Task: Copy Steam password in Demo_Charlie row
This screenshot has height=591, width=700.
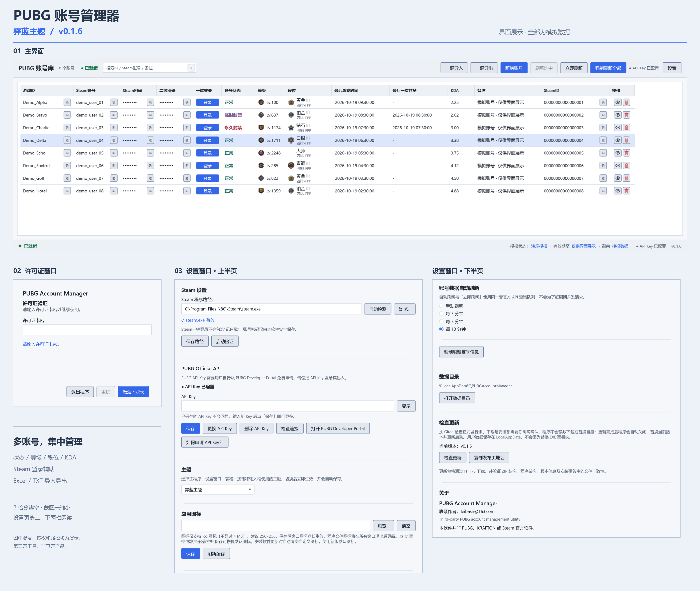Action: [150, 128]
